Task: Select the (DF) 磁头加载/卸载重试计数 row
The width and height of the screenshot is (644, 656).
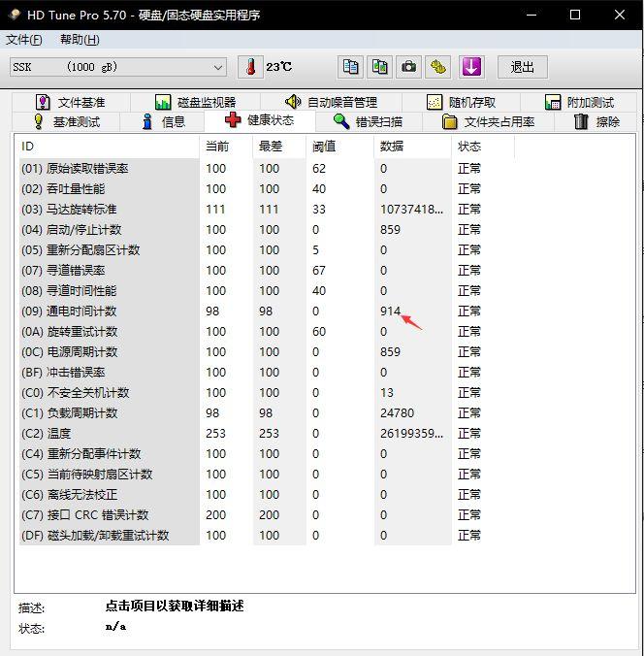Action: coord(267,536)
